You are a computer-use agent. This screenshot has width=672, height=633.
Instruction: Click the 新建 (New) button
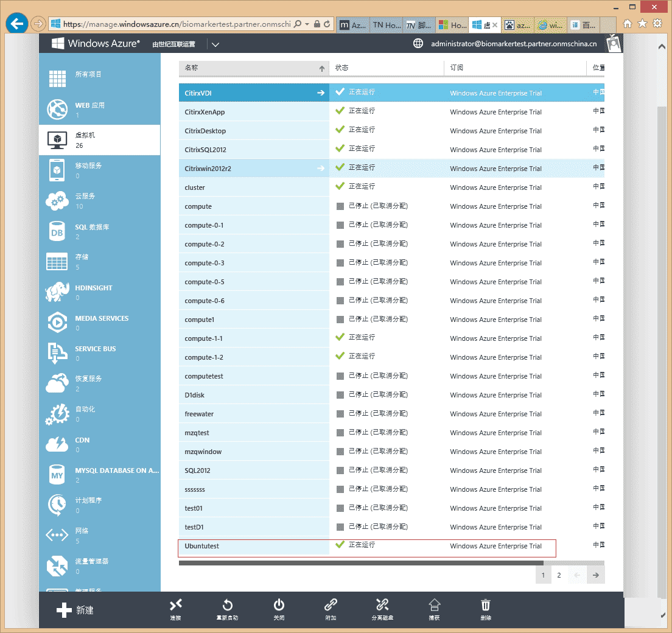(x=75, y=610)
